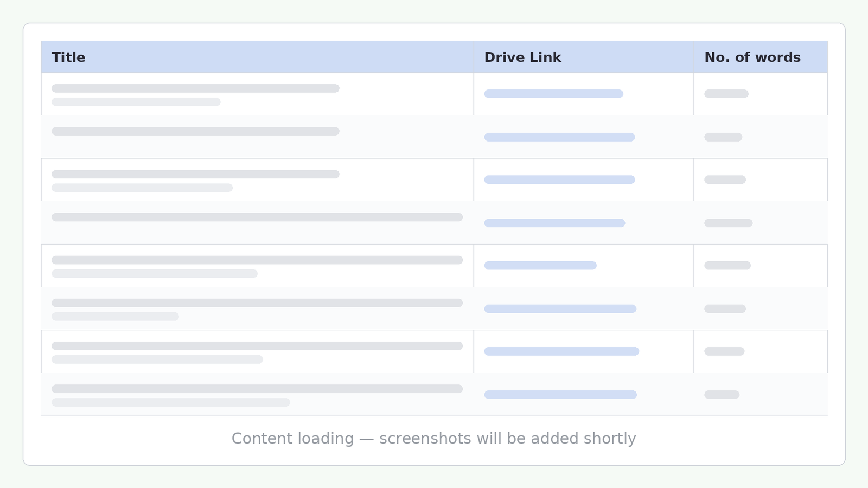Select the last row's title placeholder
868x488 pixels.
click(x=257, y=395)
